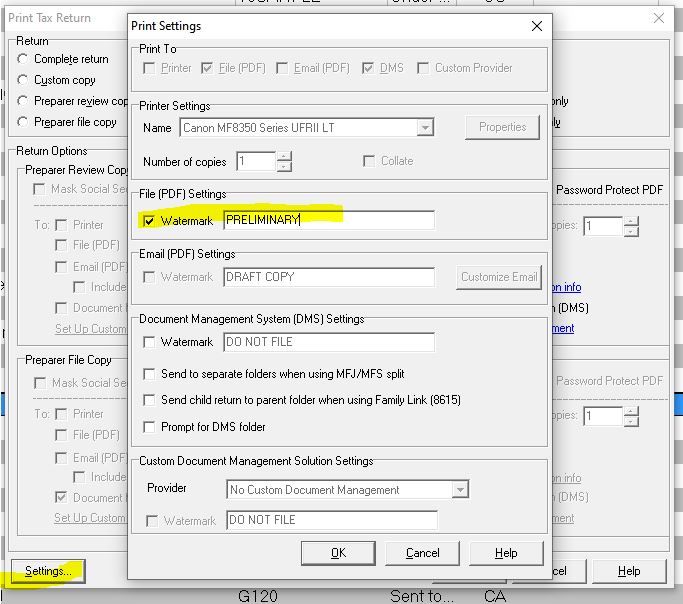Decrease Number of copies with down arrow
683x604 pixels.
284,166
